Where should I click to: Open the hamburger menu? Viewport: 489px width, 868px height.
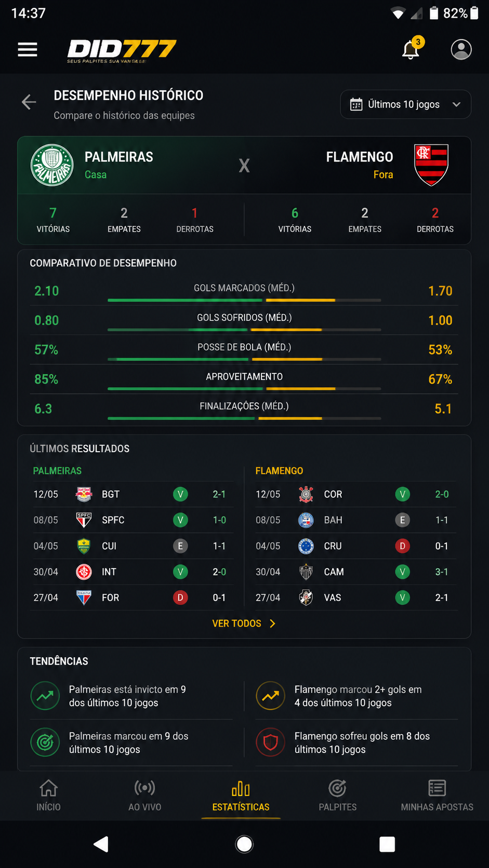(x=28, y=50)
